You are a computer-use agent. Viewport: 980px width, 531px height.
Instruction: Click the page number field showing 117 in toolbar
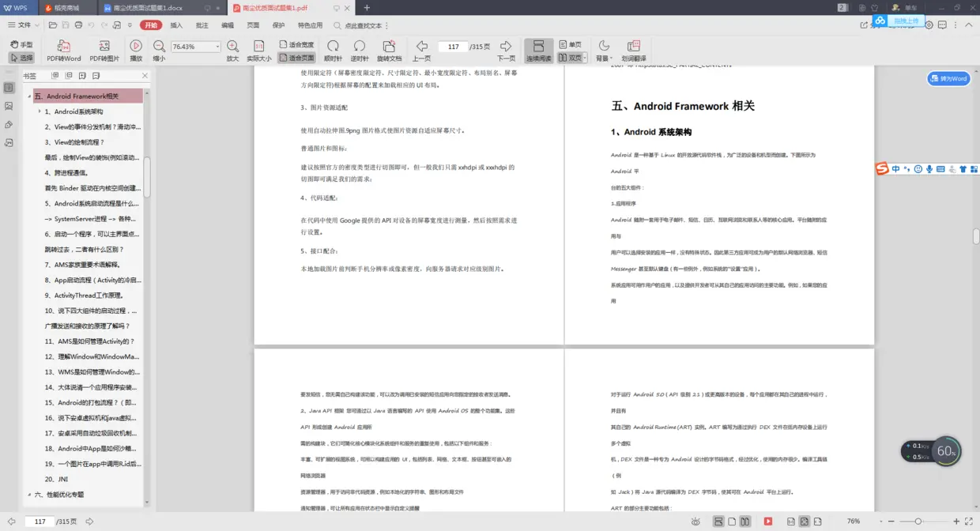coord(453,47)
